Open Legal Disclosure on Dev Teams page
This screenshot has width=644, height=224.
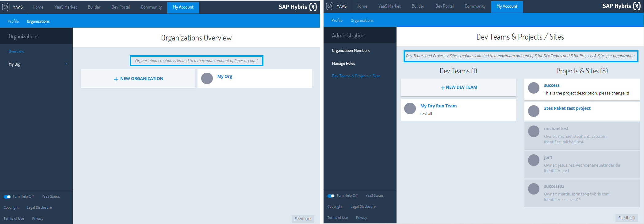coord(363,207)
